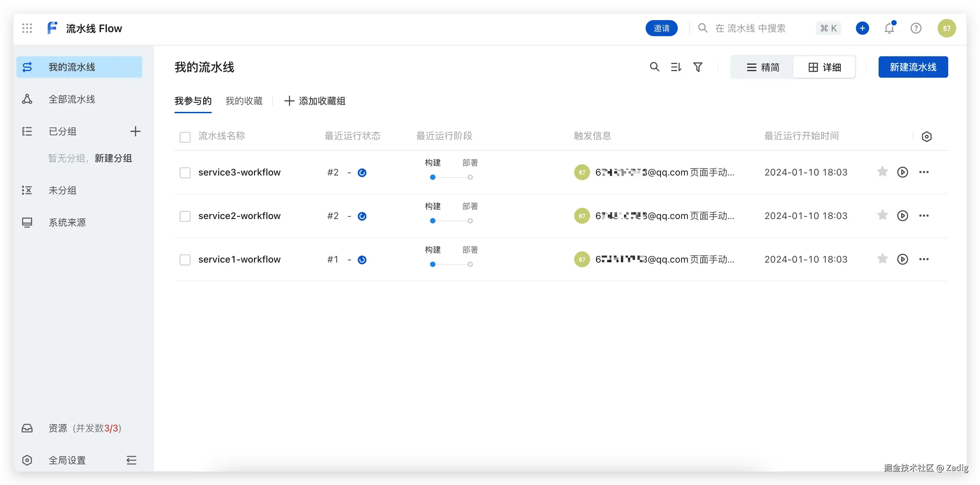Click running status icon of service3-workflow

[x=362, y=173]
